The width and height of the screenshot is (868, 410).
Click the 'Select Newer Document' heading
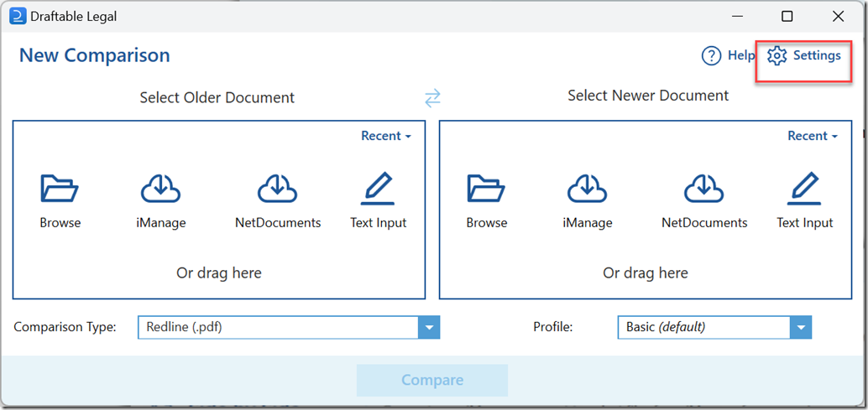(648, 96)
